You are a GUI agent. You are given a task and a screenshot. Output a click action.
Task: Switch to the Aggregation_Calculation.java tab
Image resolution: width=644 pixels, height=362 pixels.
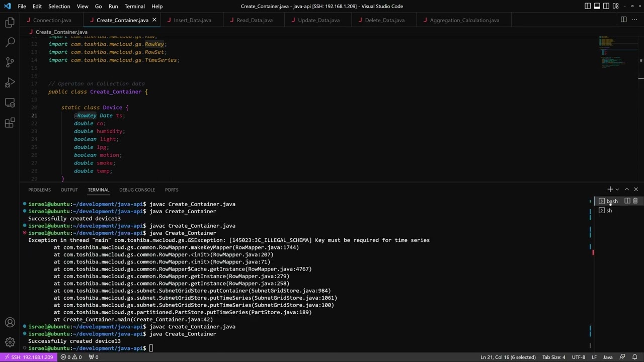pos(464,20)
